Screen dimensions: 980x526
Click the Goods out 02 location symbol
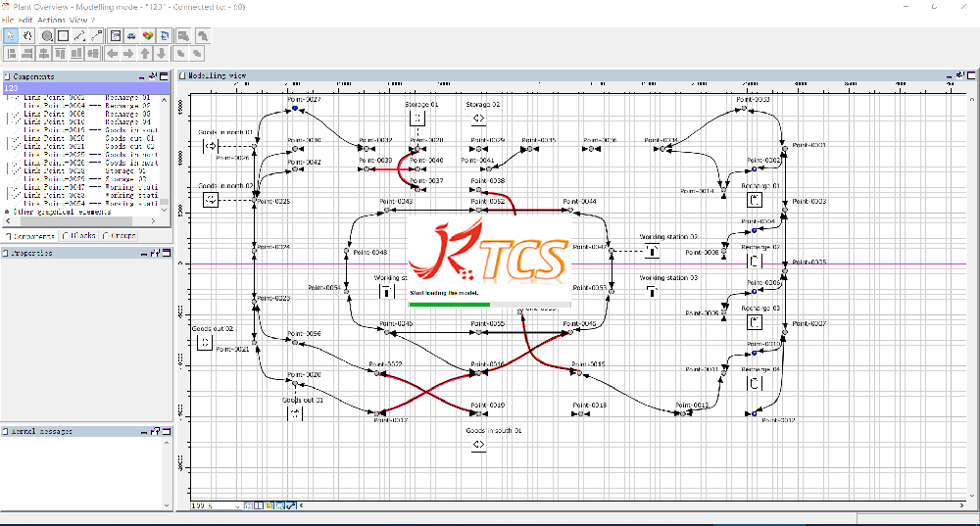click(205, 342)
